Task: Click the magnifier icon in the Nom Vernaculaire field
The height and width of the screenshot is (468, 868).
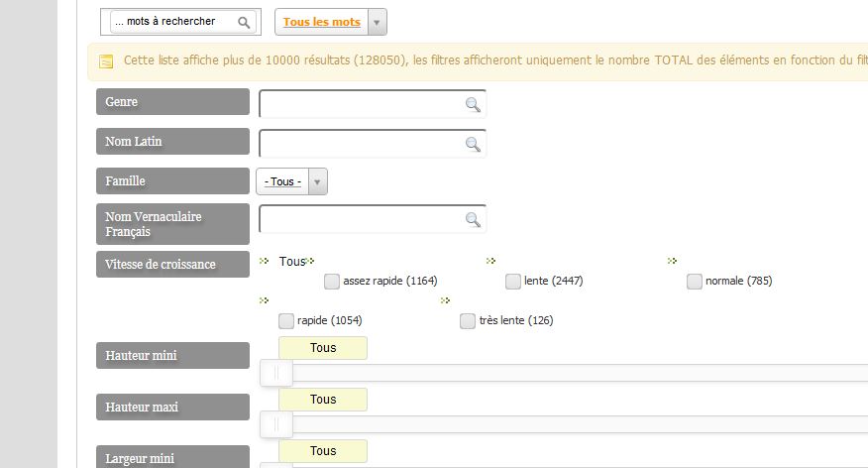Action: click(x=473, y=219)
